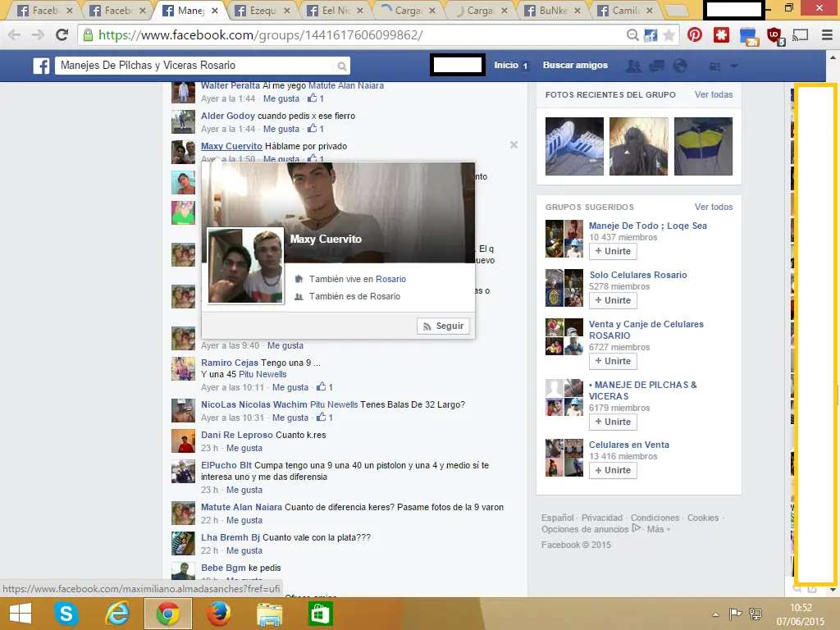Switch to the BuNke browser tab
840x630 pixels.
pos(552,11)
